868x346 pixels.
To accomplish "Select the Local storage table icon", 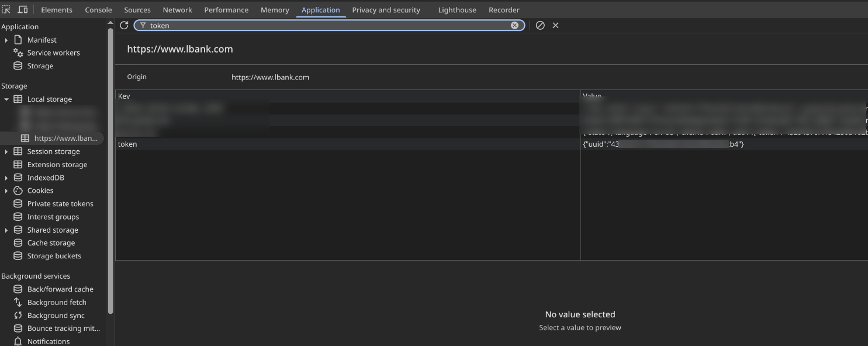I will [18, 99].
